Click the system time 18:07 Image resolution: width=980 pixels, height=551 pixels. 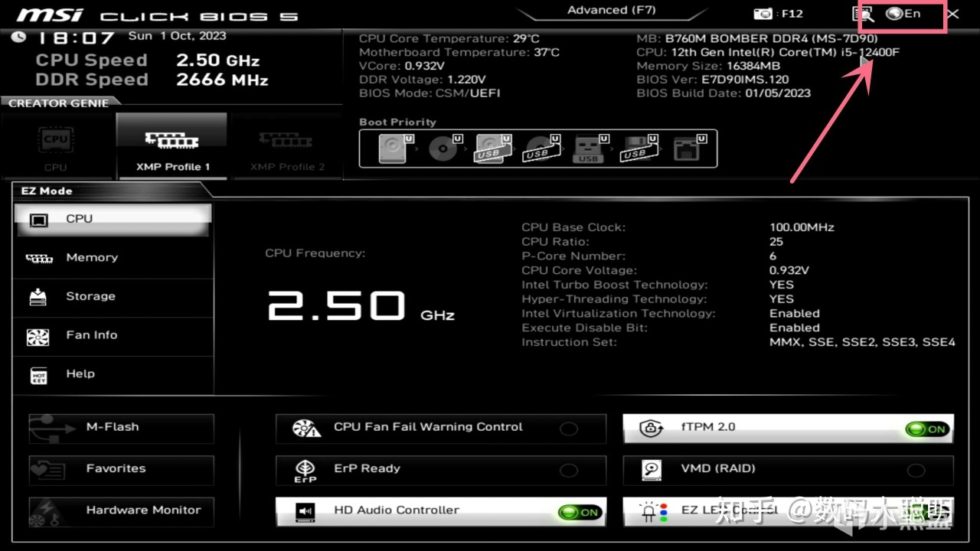click(76, 37)
